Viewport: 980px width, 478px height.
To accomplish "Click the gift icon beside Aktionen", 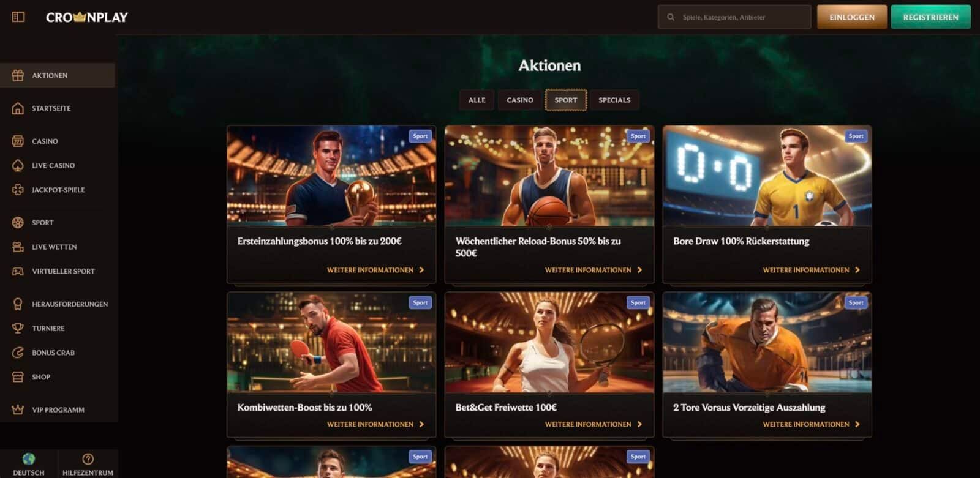I will click(x=18, y=75).
